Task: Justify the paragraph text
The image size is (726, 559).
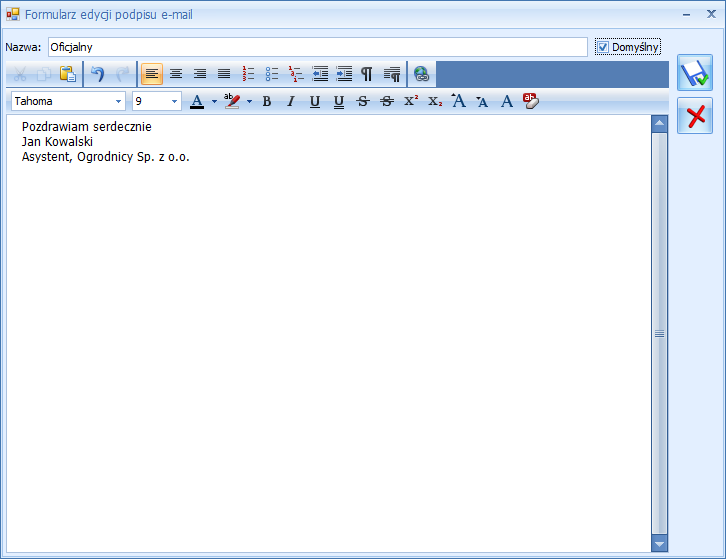Action: click(x=224, y=74)
